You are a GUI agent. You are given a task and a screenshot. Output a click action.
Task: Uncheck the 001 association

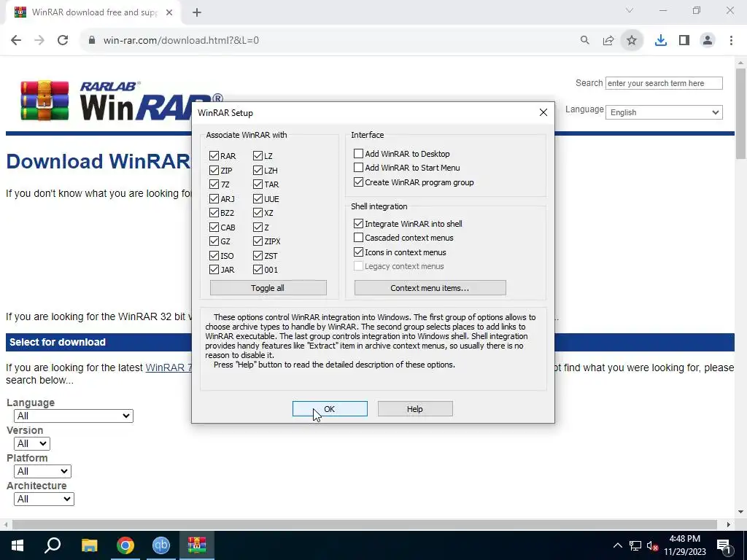click(x=258, y=270)
